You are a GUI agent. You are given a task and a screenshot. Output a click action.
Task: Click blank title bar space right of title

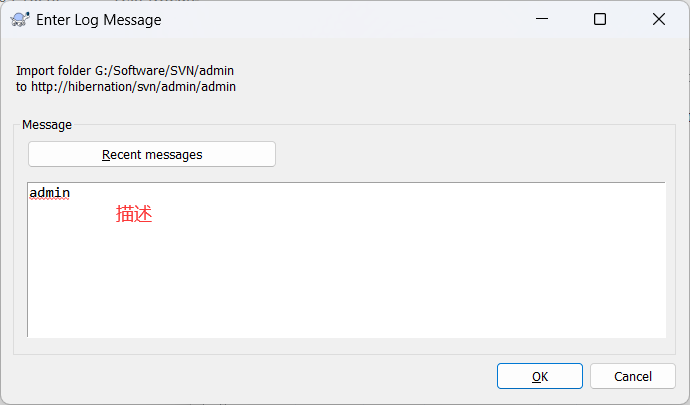pos(340,19)
